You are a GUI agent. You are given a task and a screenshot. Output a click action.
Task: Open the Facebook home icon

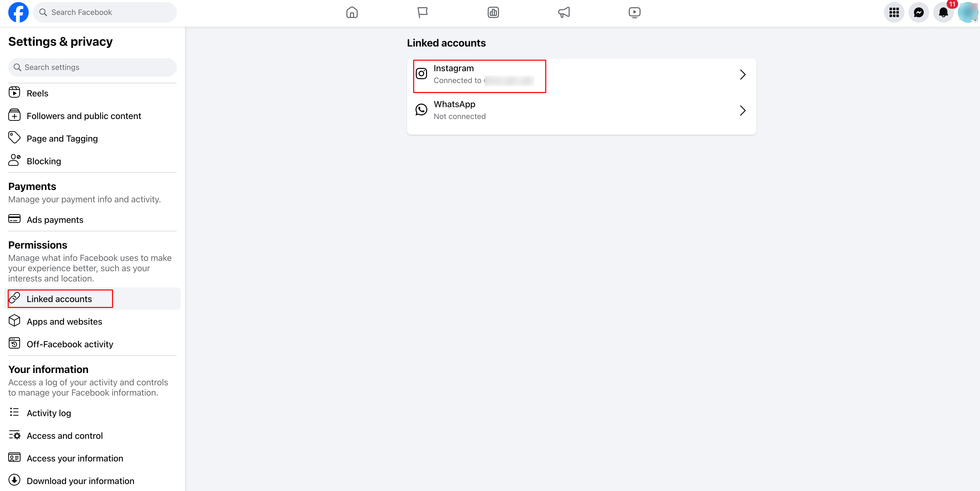tap(352, 13)
